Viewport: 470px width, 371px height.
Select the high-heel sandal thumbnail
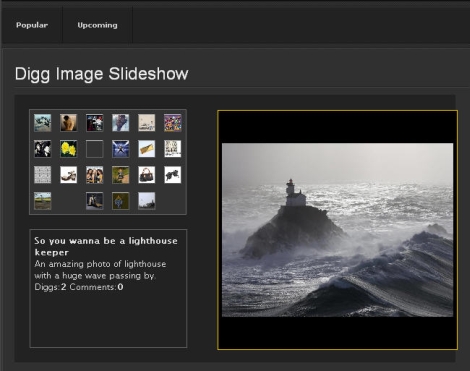click(x=69, y=175)
